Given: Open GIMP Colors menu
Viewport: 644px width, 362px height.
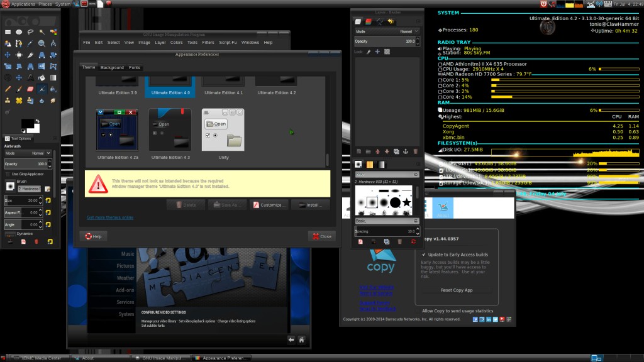Looking at the screenshot, I should 176,42.
